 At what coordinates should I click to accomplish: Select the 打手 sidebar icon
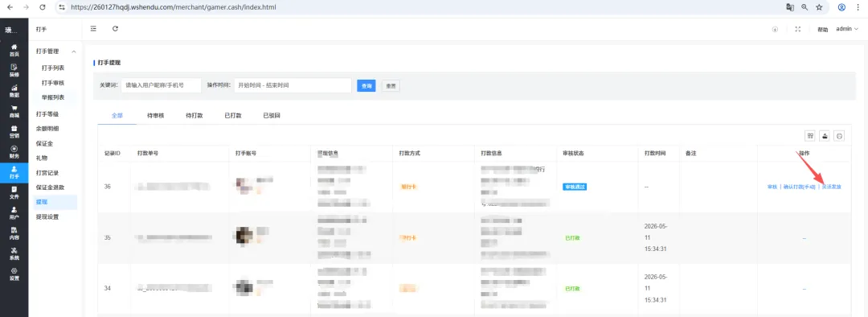(14, 172)
